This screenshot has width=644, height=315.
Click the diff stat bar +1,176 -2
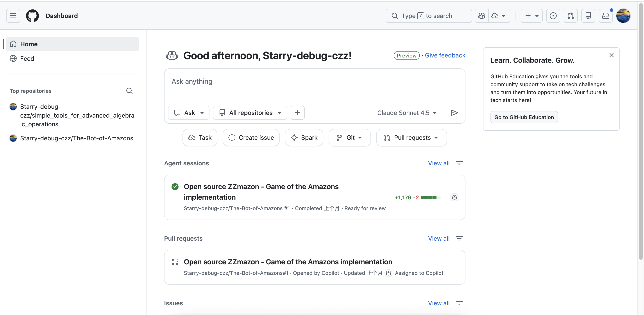pos(417,197)
